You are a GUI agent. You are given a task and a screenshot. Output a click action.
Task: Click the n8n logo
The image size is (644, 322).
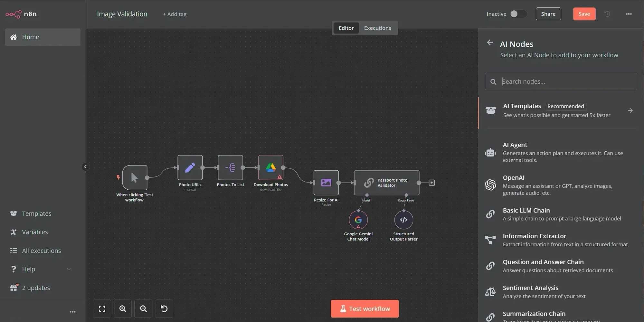(21, 14)
